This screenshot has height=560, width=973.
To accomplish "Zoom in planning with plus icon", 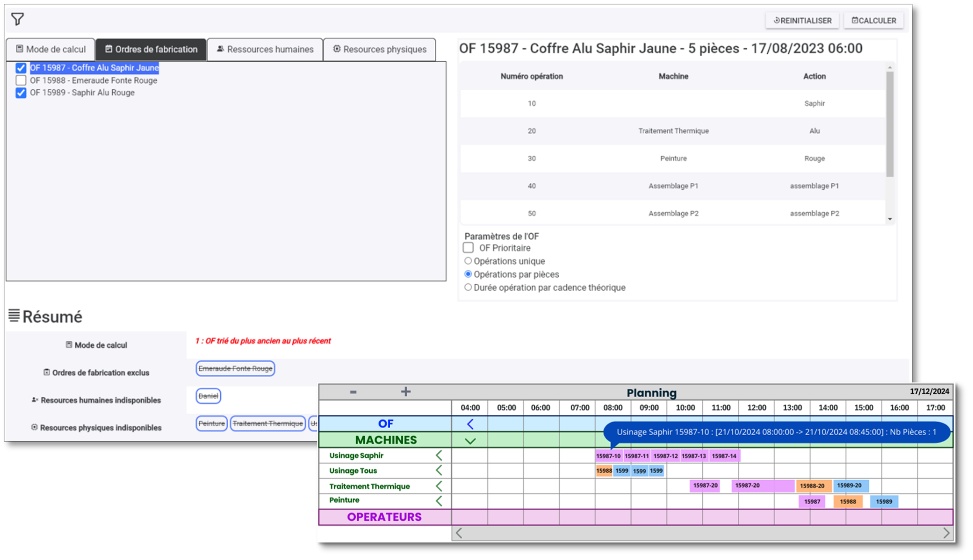I will [x=406, y=392].
